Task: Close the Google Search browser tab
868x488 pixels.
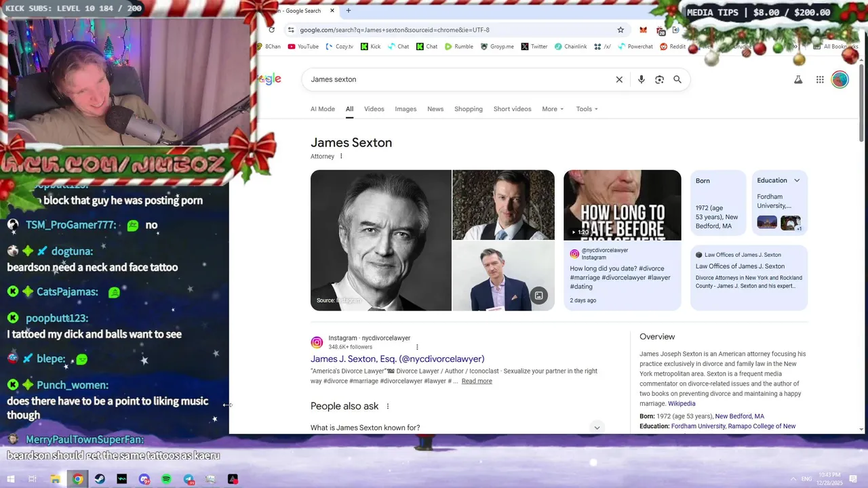Action: pos(332,11)
